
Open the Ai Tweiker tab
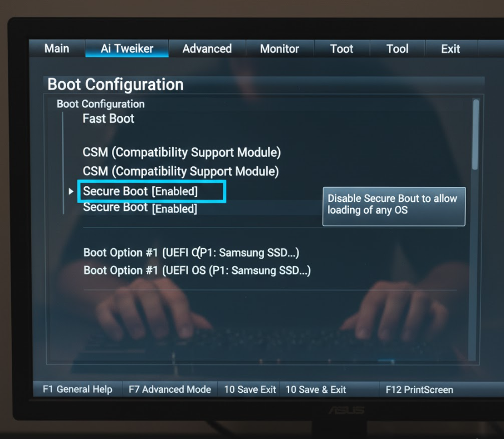(x=127, y=48)
